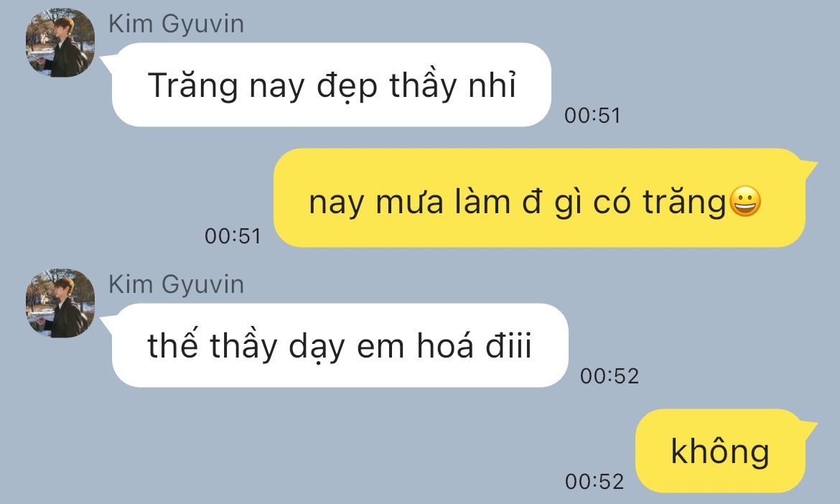Click the word "hoá" in the third message
This screenshot has width=840, height=504.
click(446, 345)
